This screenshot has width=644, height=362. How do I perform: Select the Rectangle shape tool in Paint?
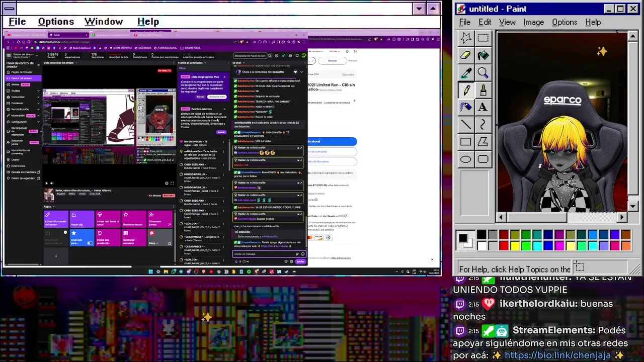click(466, 142)
